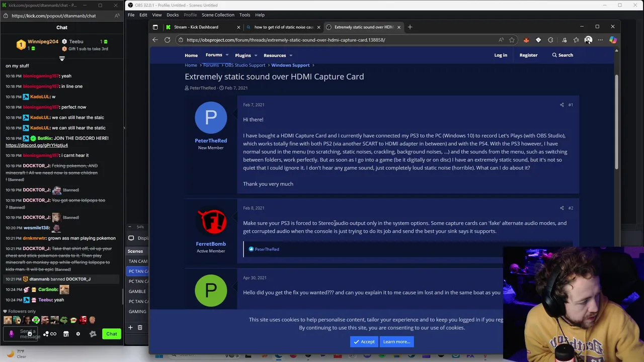Open the forum Search
Screen dimensions: 644x362
pos(562,55)
